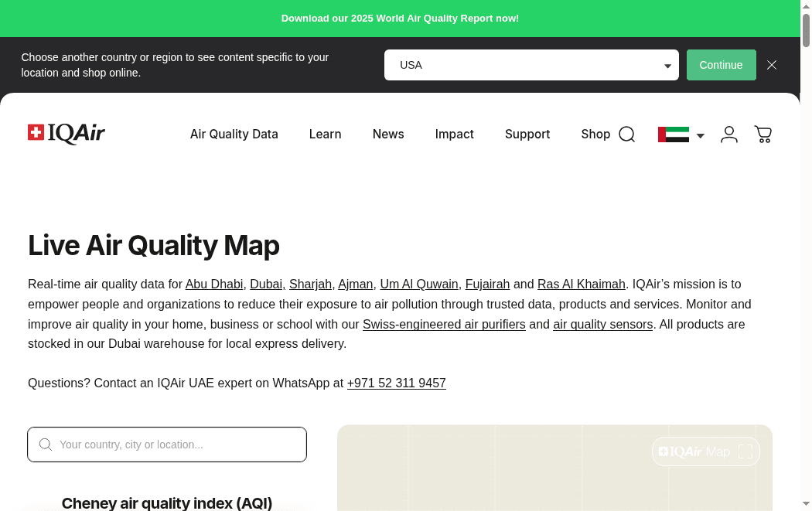
Task: Click the WhatsApp number +971 52 311 9457
Action: [x=396, y=383]
